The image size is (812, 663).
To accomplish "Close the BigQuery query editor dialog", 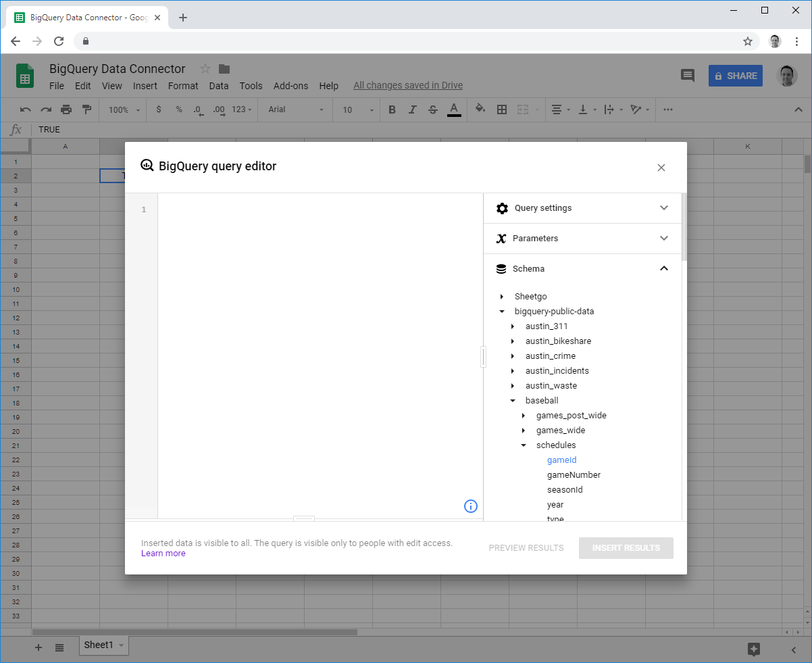I will tap(661, 168).
